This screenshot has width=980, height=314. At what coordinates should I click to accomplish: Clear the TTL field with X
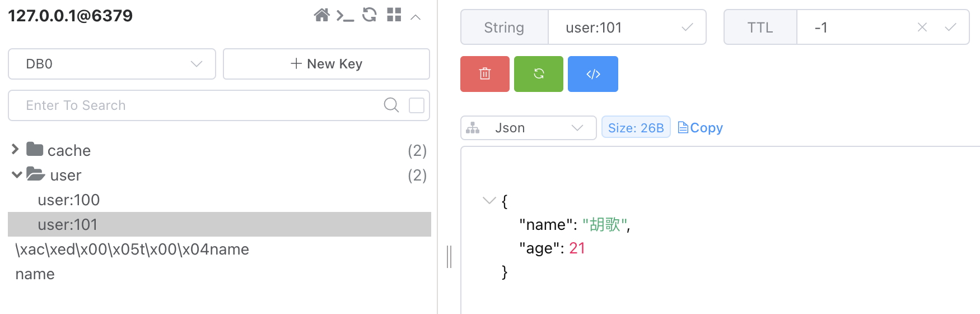click(x=922, y=27)
